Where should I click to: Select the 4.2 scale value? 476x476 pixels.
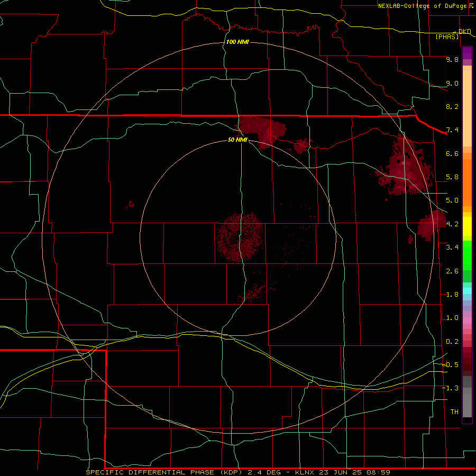pyautogui.click(x=452, y=224)
